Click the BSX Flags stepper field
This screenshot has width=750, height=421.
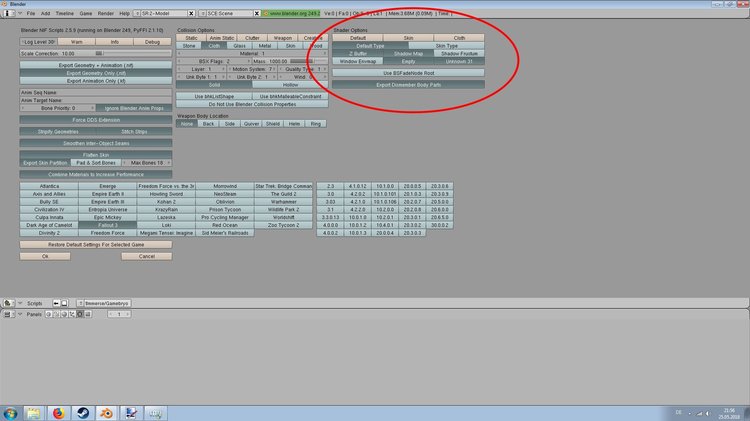tap(214, 61)
